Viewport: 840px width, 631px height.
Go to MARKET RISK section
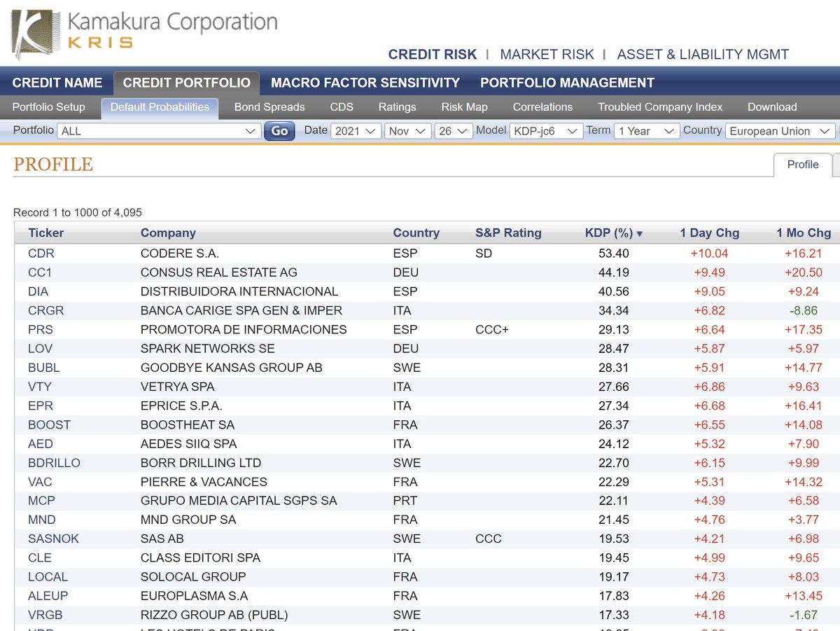click(x=547, y=54)
